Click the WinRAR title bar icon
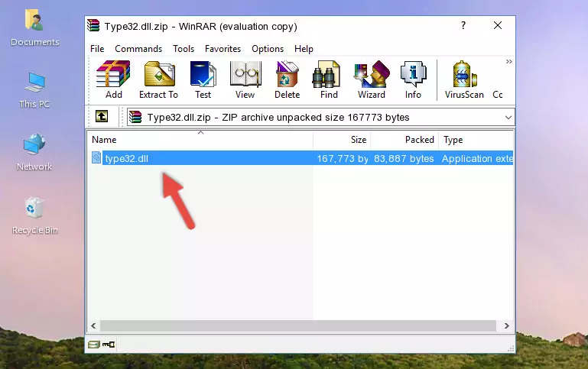 (93, 25)
